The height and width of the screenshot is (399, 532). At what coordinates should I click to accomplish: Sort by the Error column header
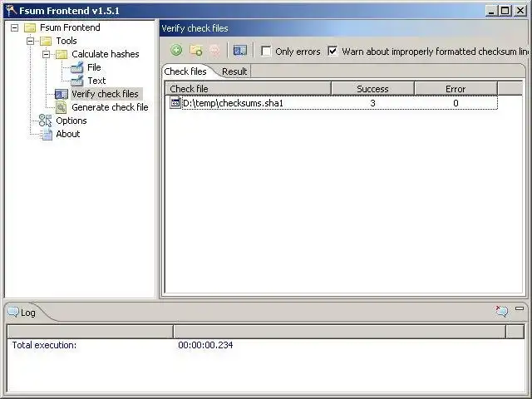click(x=456, y=89)
